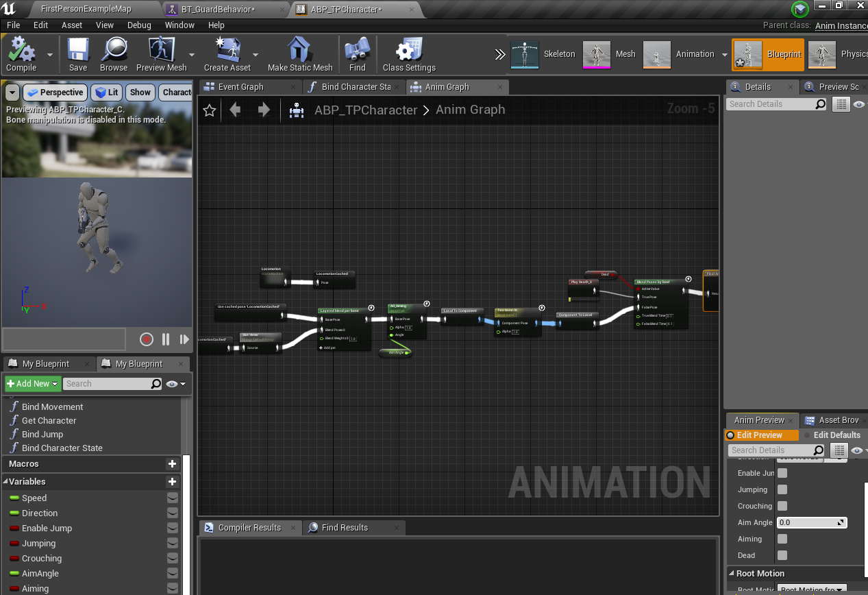
Task: Toggle the Jumping preview checkbox
Action: pos(782,489)
